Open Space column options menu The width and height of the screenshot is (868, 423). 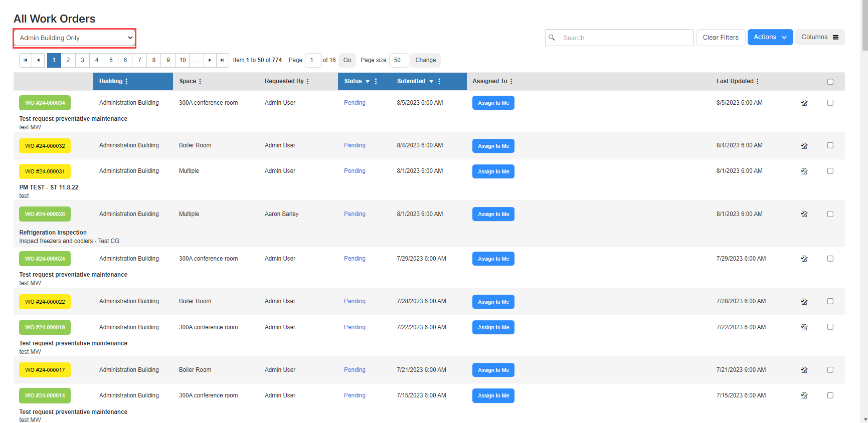[200, 81]
